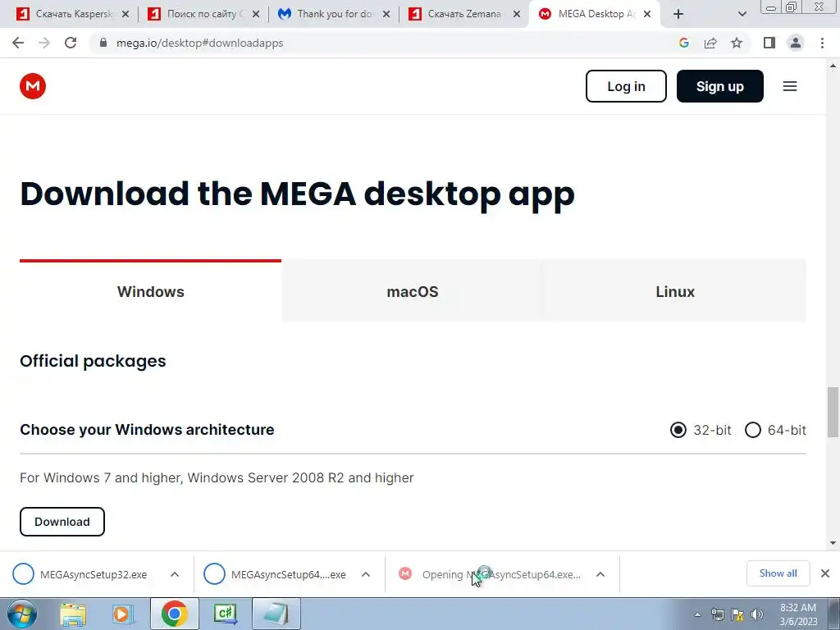Click the address bar URL field

(x=386, y=43)
